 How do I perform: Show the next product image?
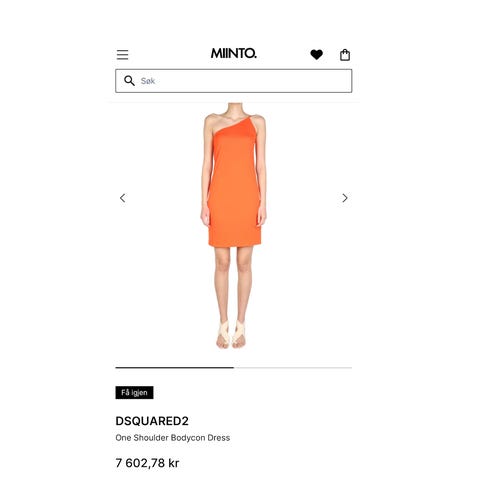click(x=345, y=198)
